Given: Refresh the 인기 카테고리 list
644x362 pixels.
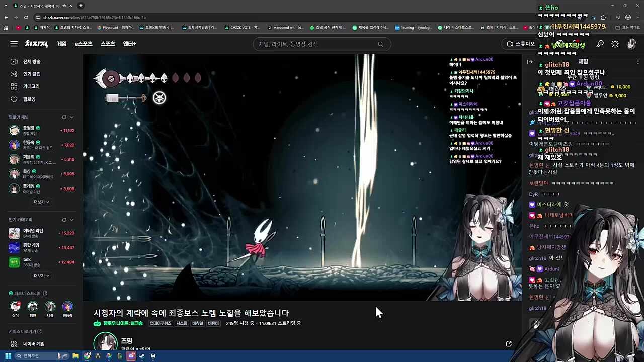Looking at the screenshot, I should point(64,220).
